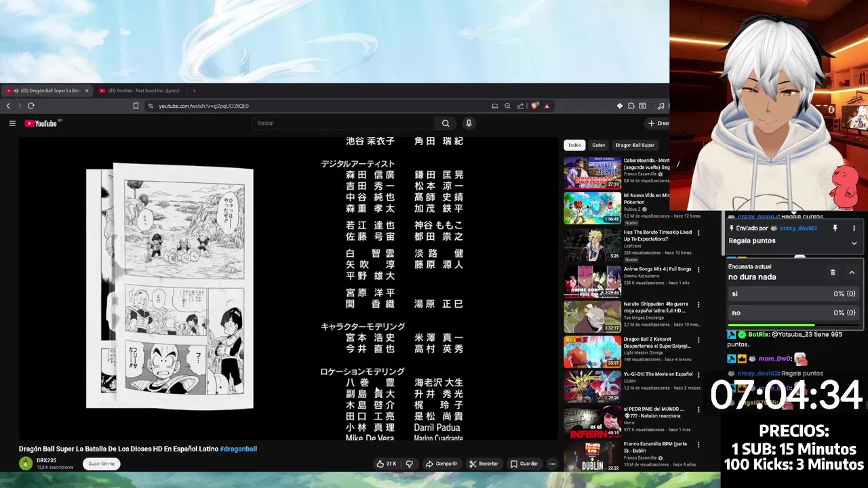Like the video with thumbs up 31 K
This screenshot has height=488, width=868.
pos(387,464)
